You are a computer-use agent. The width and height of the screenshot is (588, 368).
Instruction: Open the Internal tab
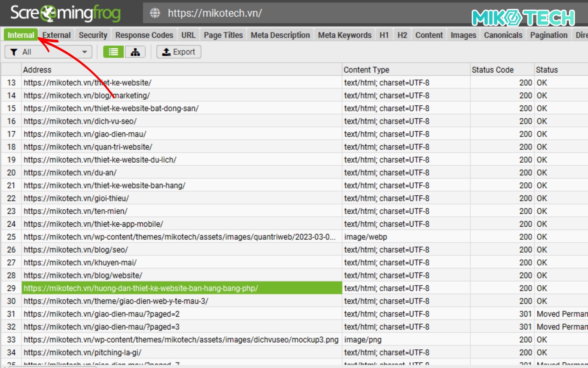(x=21, y=35)
